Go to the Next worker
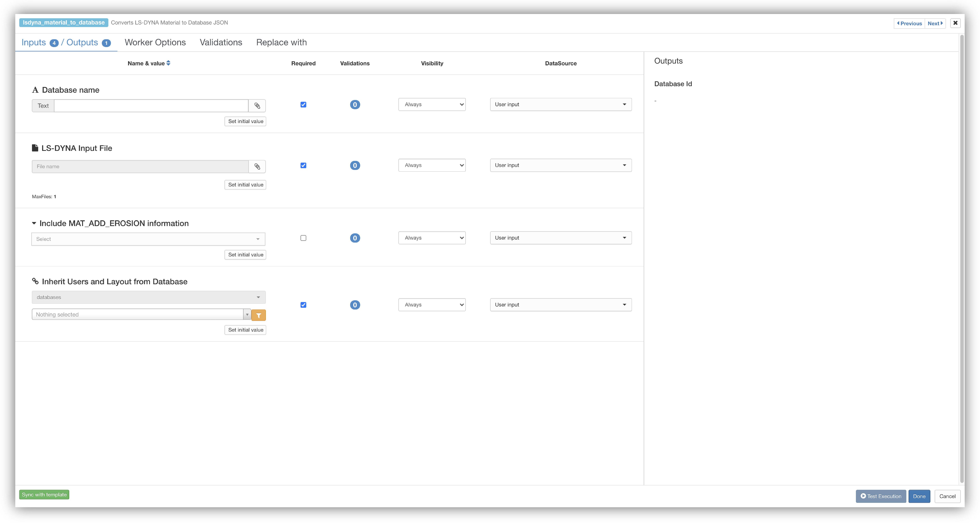Screen dimensions: 980x523 [x=935, y=23]
